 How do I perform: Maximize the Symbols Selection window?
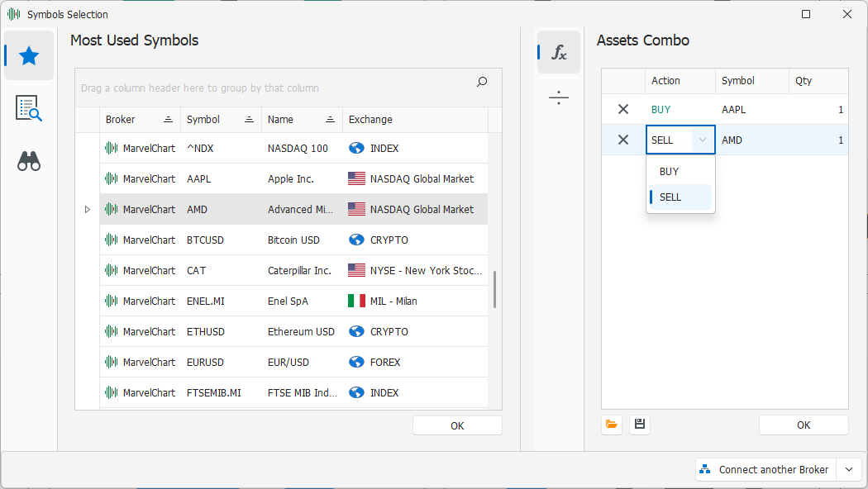click(x=806, y=14)
